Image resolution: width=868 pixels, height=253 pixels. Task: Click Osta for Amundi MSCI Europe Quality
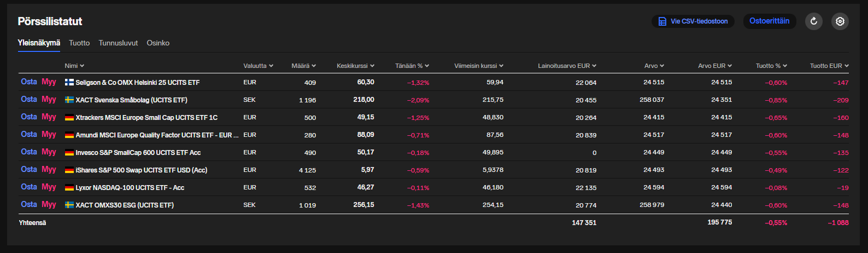tap(29, 134)
